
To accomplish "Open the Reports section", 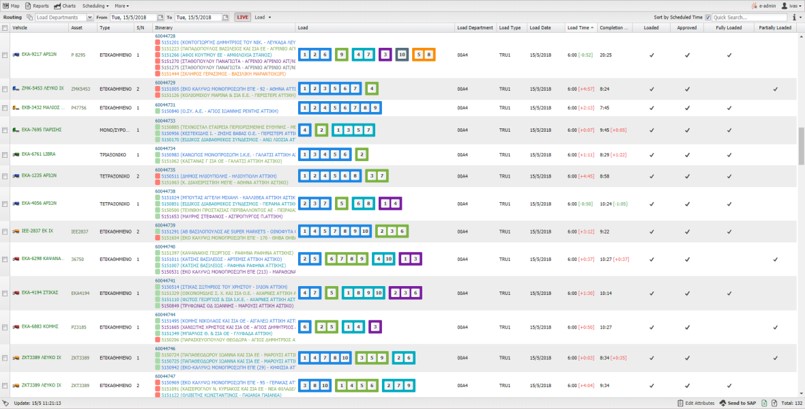I will point(37,6).
